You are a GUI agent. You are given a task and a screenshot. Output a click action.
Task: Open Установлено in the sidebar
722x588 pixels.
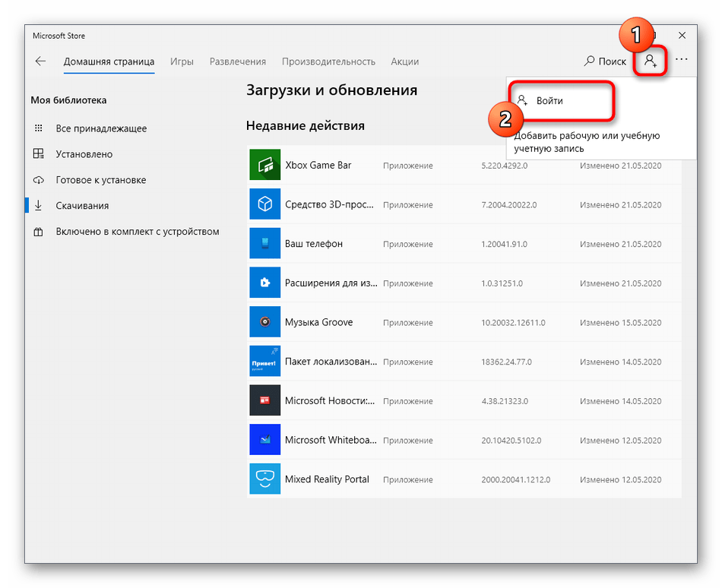[84, 154]
